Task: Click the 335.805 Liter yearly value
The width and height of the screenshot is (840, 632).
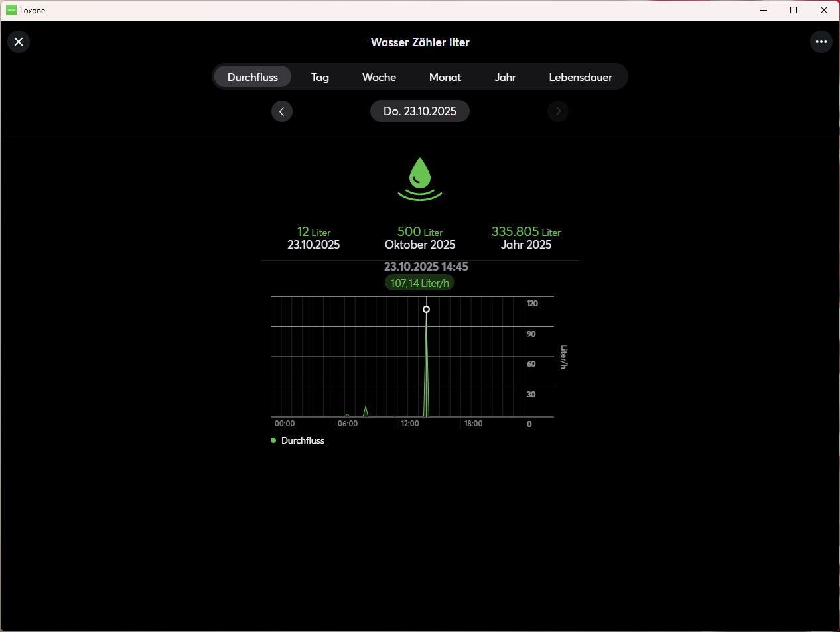Action: pos(526,231)
